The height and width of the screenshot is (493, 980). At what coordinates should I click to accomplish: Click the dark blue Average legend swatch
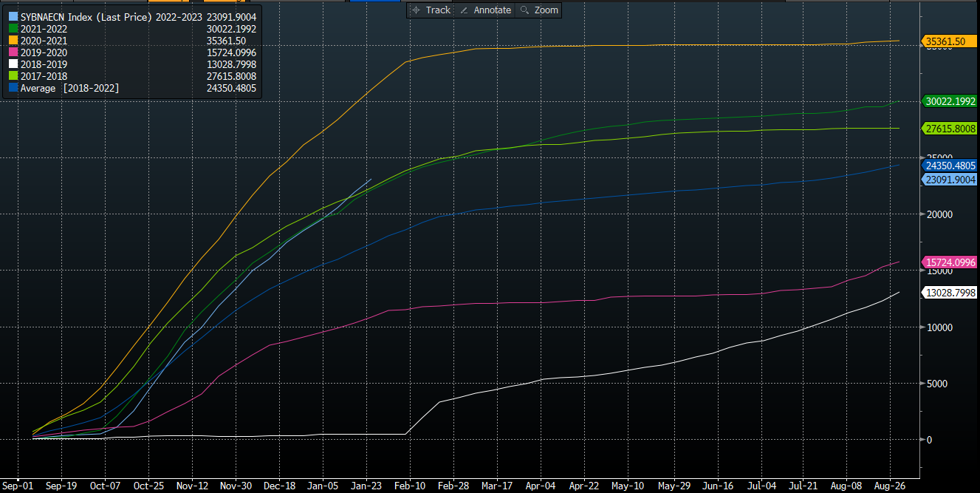click(x=12, y=88)
